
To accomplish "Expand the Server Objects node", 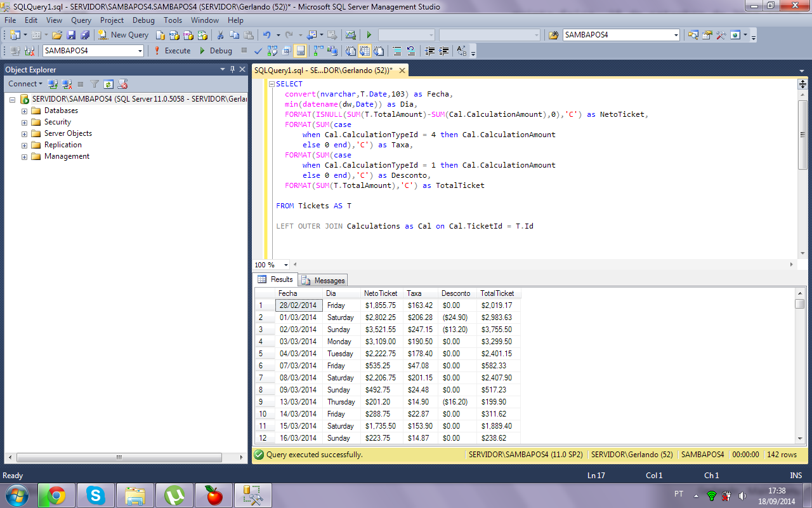I will tap(25, 133).
